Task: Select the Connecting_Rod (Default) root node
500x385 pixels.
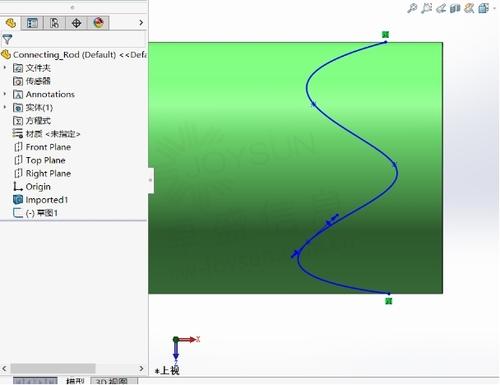Action: (73, 55)
